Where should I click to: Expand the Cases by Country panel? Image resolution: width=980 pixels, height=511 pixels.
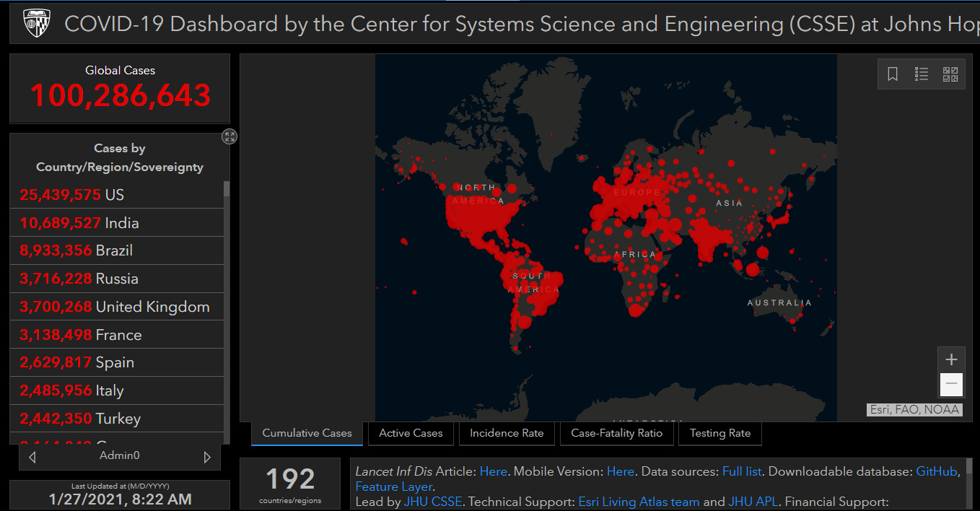point(229,136)
